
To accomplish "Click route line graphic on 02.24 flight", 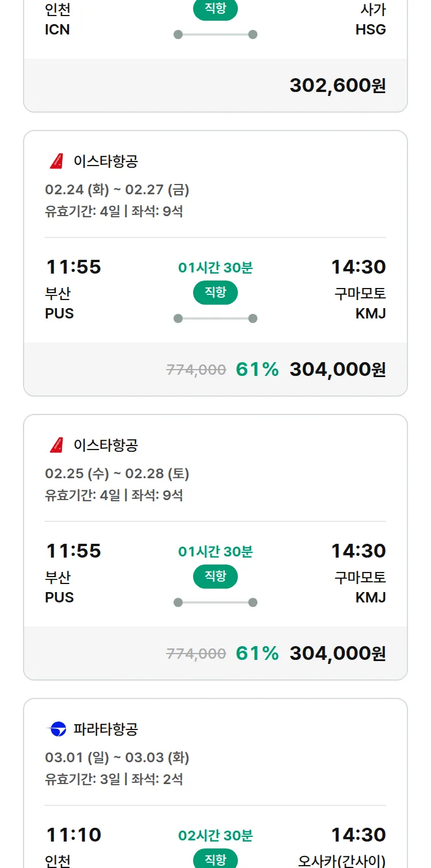I will (215, 318).
